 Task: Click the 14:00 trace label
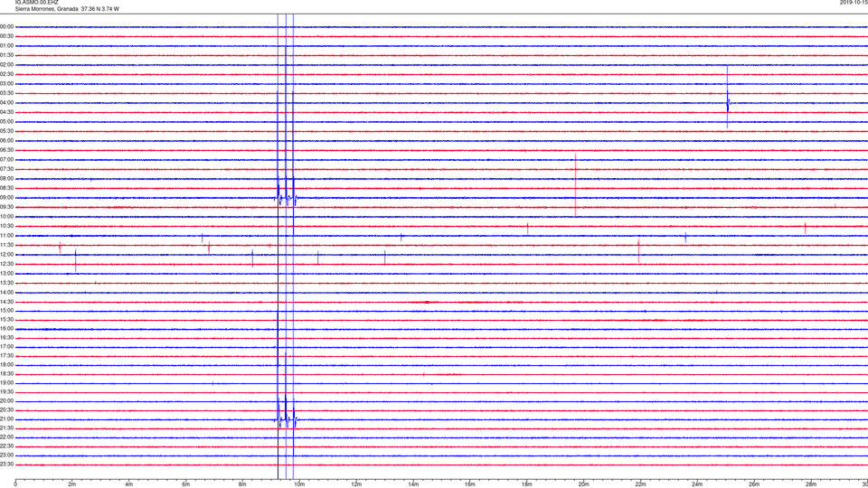pyautogui.click(x=6, y=292)
